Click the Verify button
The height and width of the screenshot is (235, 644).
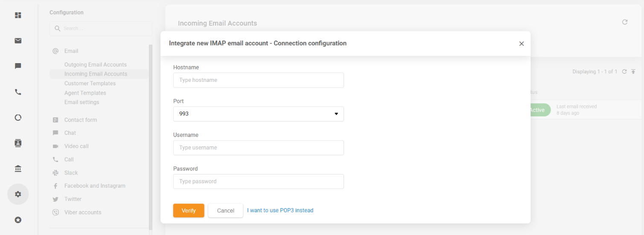[189, 211]
